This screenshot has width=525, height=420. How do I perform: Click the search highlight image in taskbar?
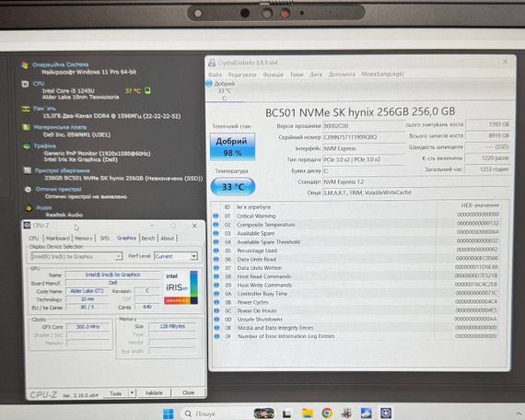pyautogui.click(x=264, y=414)
